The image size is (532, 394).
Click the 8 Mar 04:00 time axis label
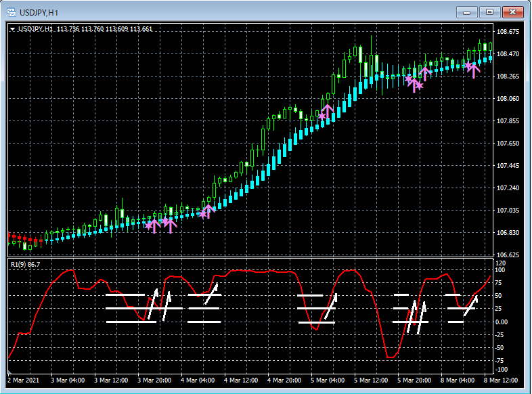(458, 380)
